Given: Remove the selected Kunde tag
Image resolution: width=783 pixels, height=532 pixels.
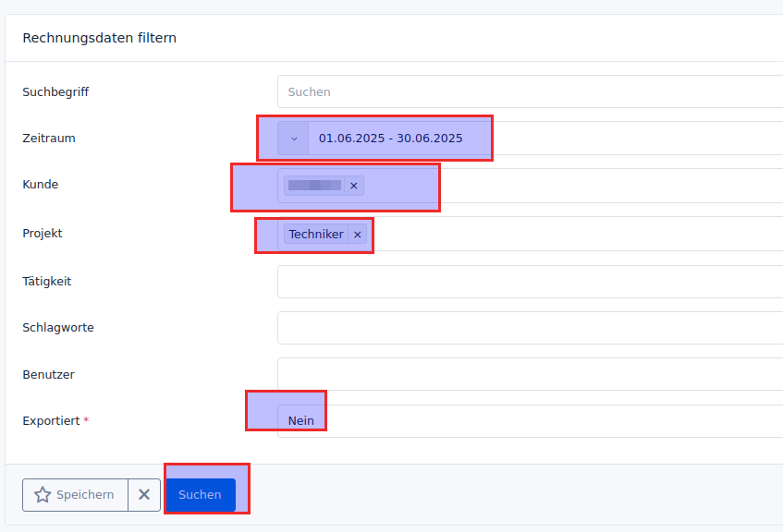Looking at the screenshot, I should coord(353,186).
